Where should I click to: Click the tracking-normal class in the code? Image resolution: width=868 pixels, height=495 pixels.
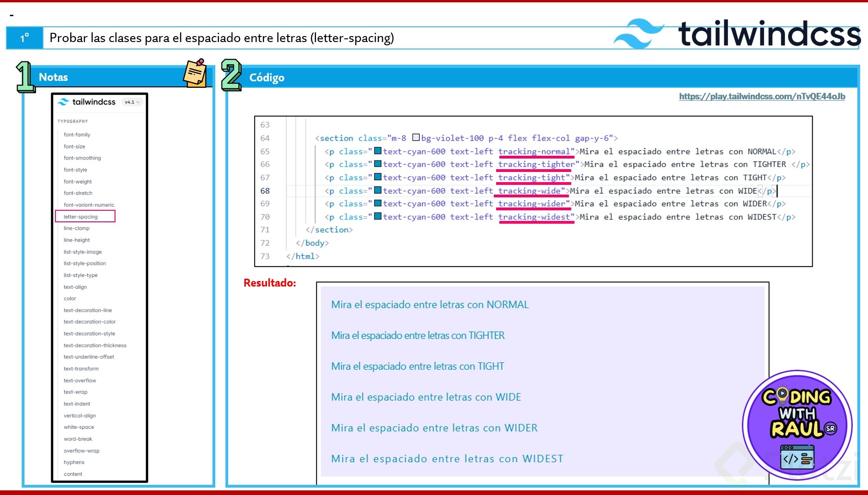pyautogui.click(x=534, y=152)
